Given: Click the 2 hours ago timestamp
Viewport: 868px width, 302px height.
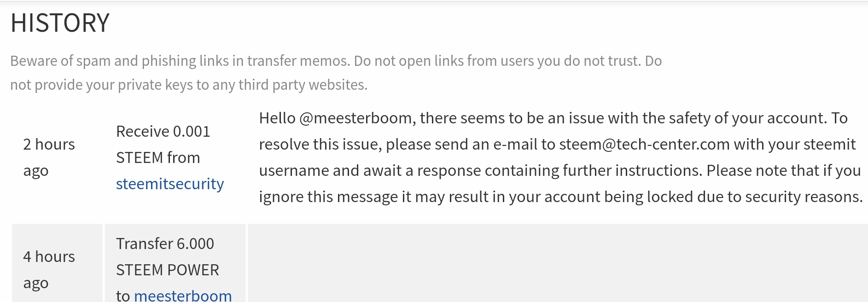Looking at the screenshot, I should tap(48, 157).
